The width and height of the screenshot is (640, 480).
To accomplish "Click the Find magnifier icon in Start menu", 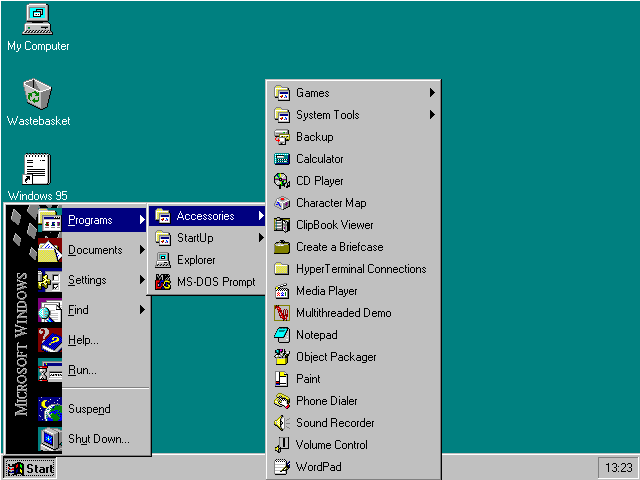I will [50, 310].
